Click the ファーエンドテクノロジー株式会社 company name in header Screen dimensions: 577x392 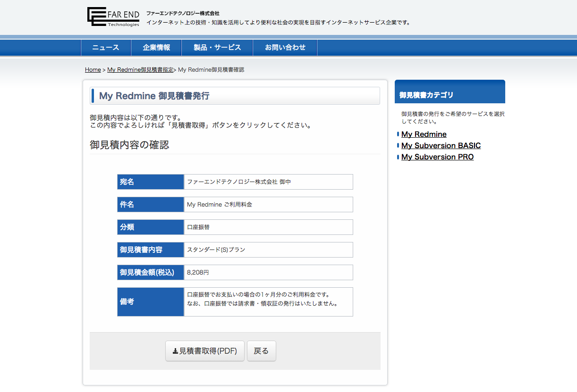(183, 13)
